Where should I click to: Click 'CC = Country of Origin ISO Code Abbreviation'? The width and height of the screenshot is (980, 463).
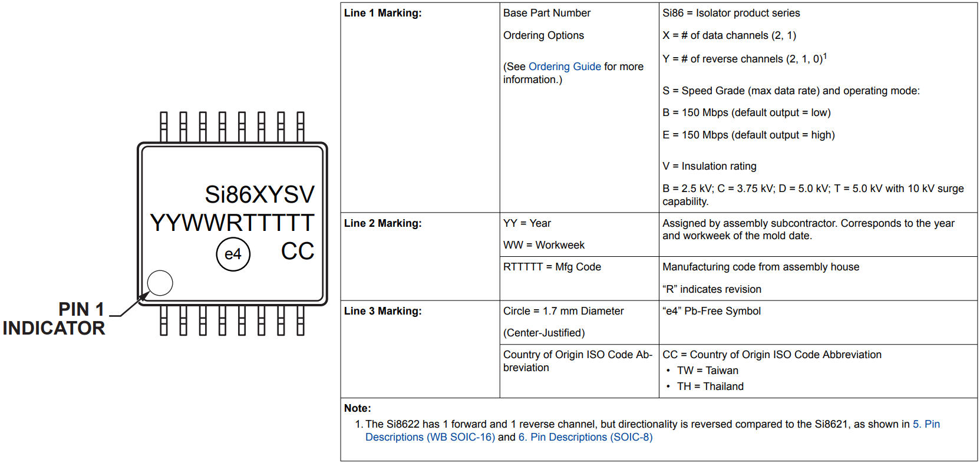(772, 355)
